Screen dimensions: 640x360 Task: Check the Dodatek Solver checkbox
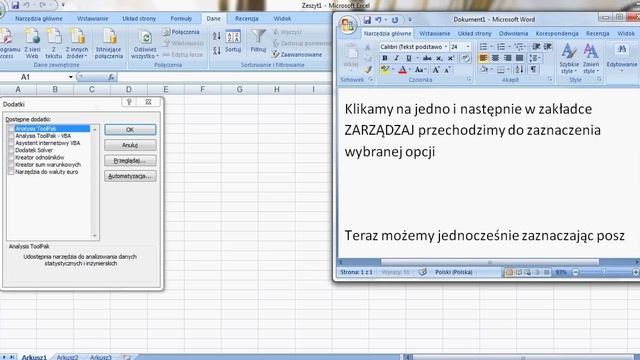click(x=11, y=150)
